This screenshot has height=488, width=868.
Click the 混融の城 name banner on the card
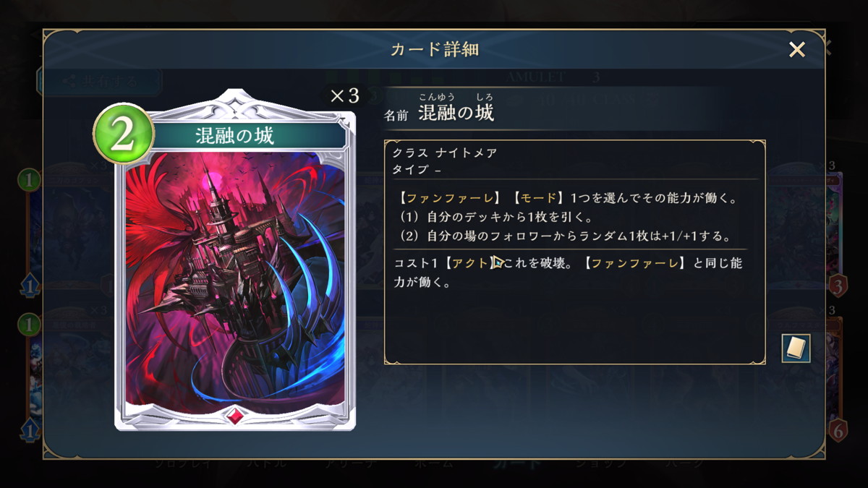[235, 136]
